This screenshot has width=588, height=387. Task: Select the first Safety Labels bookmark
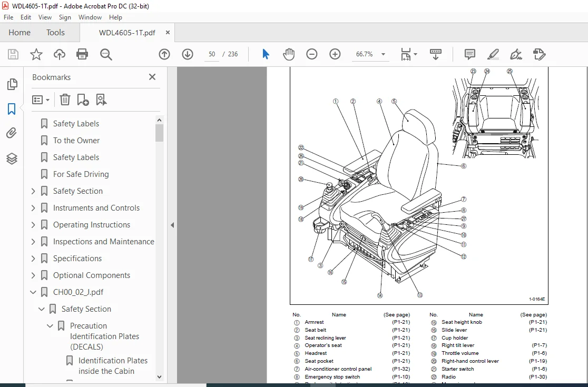(76, 124)
